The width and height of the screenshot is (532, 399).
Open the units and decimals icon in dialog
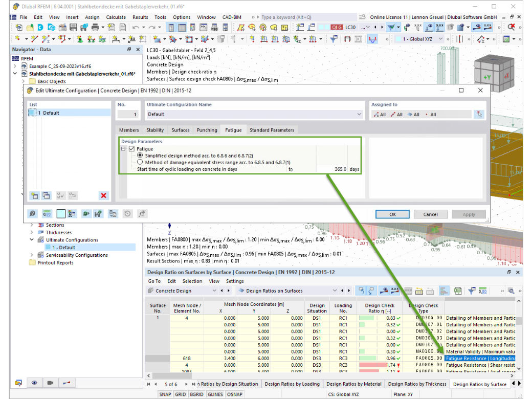[47, 213]
